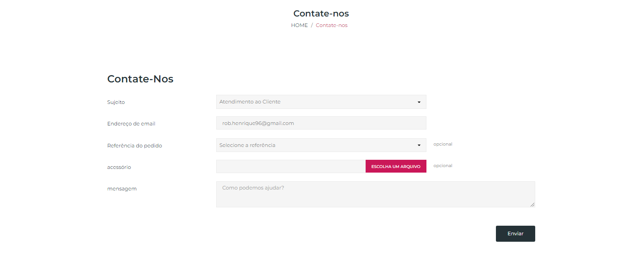
Task: Click the Referência do pedido label
Action: tap(134, 146)
